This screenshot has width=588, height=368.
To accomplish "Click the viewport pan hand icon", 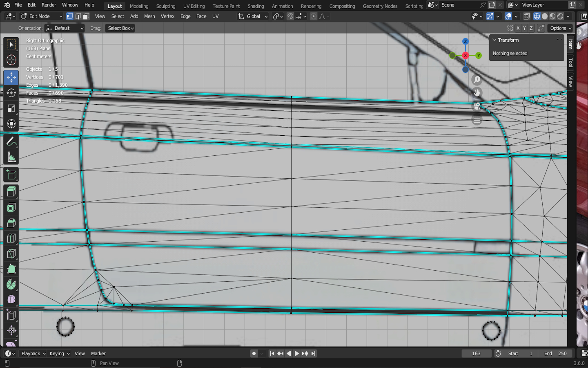I will tap(477, 93).
